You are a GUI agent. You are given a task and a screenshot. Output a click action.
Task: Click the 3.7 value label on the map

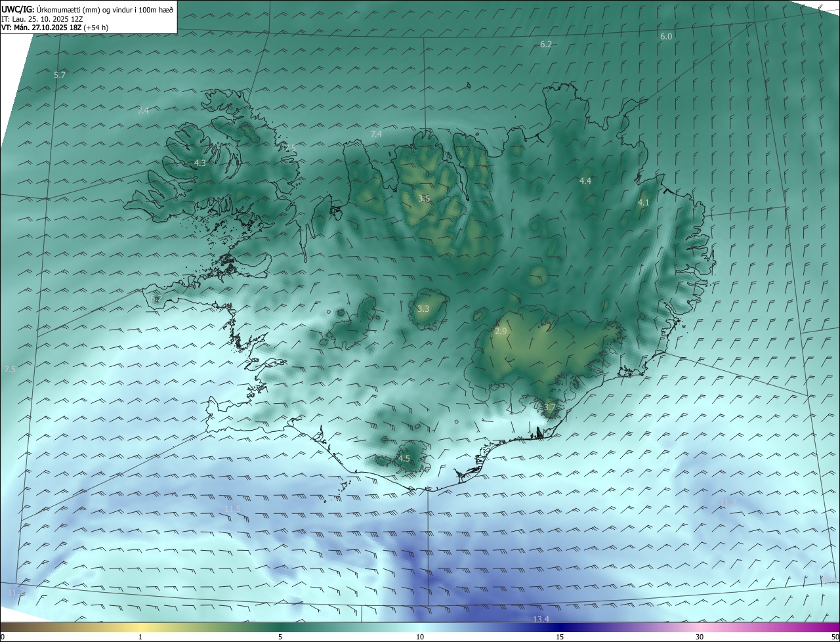[x=550, y=408]
